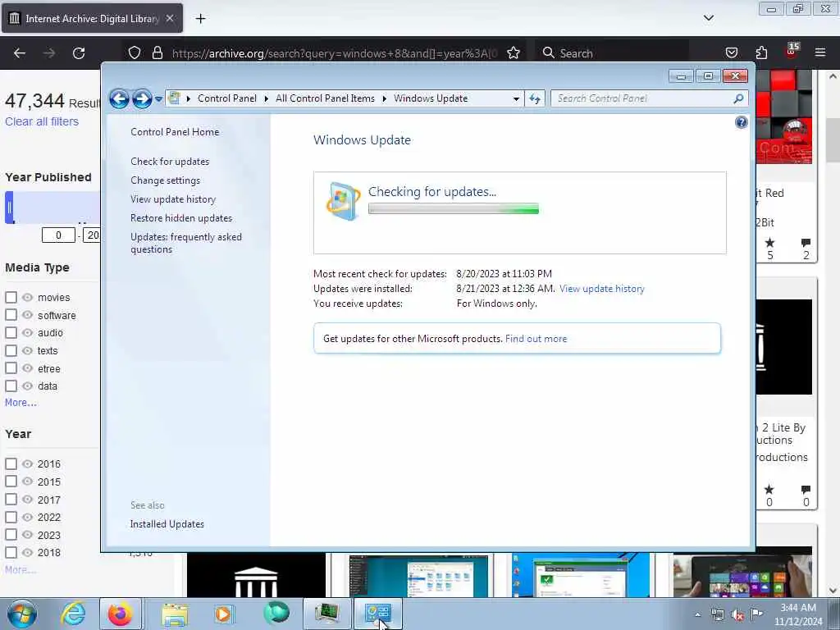Open Firefox extensions puzzle icon
This screenshot has height=630, width=840.
[x=761, y=53]
